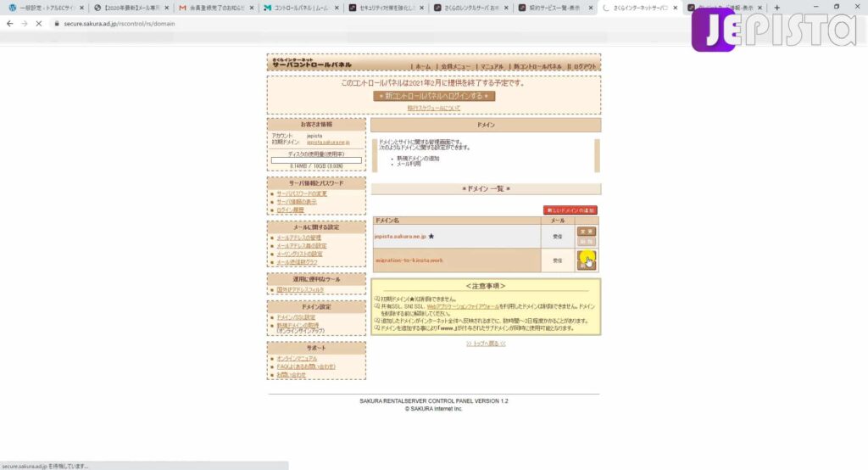Open 新規ドメインの取得 link
Viewport: 868px width, 470px height.
(x=298, y=325)
